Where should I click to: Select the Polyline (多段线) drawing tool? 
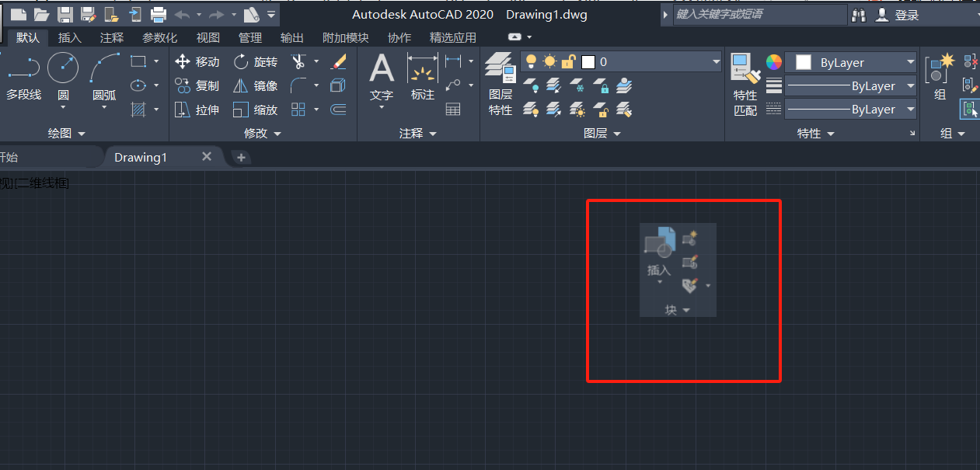(23, 78)
